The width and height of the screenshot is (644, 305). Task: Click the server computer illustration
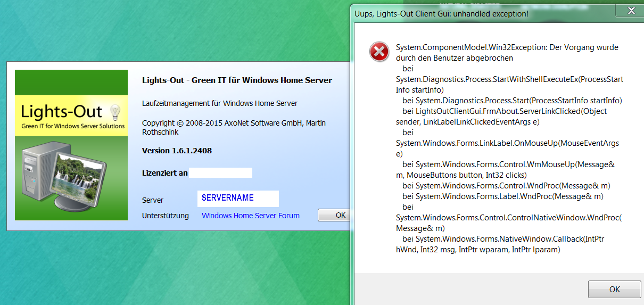coord(63,175)
